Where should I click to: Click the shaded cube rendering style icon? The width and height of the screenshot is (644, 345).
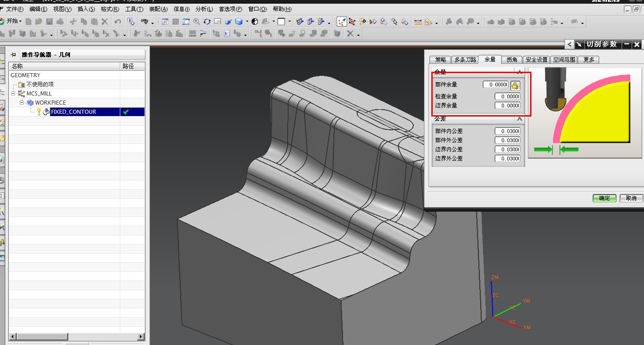tap(239, 21)
